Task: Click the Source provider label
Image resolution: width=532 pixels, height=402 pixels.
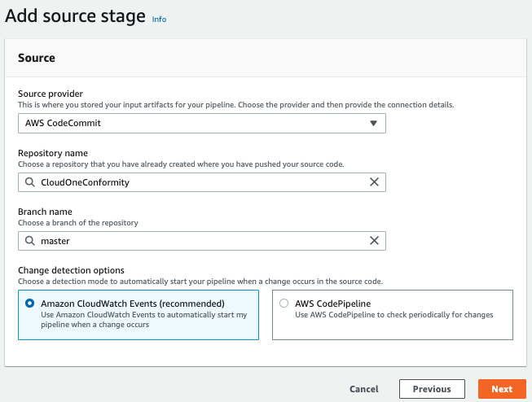Action: (x=51, y=94)
